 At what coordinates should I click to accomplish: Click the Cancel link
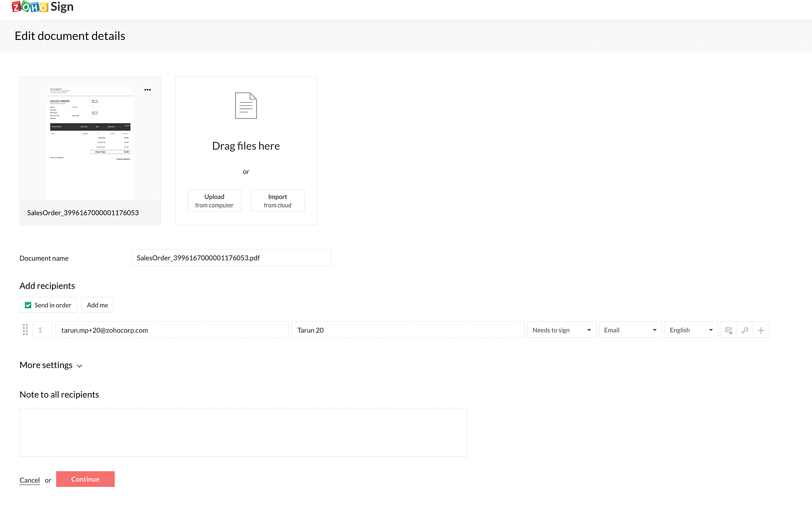pos(30,480)
